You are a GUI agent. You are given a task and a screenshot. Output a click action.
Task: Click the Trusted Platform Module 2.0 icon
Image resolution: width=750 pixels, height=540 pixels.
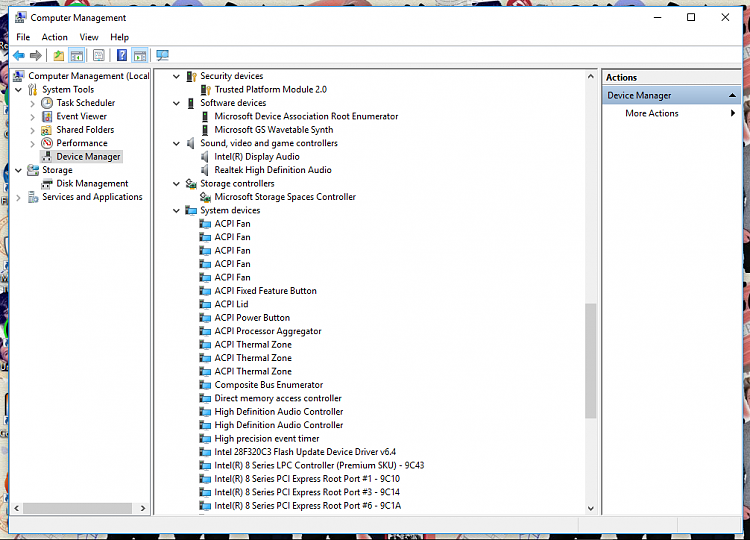(x=206, y=89)
